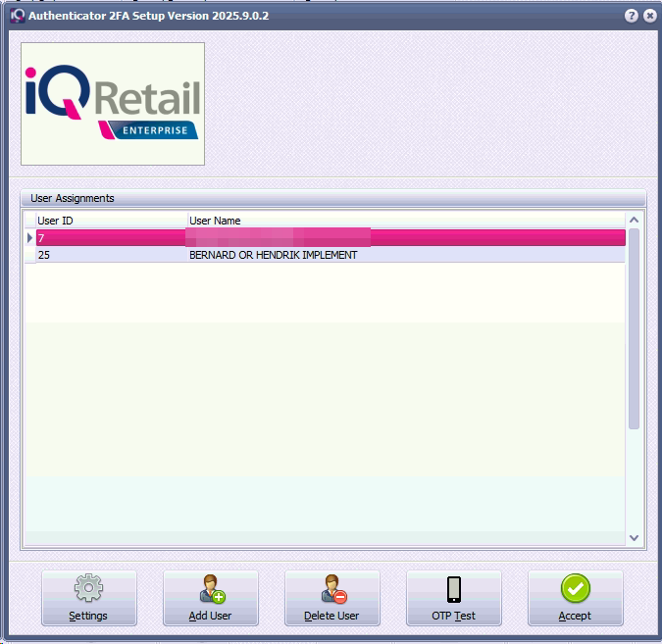Image resolution: width=662 pixels, height=644 pixels.
Task: Select the highlighted User ID 7 cell
Action: tap(110, 238)
